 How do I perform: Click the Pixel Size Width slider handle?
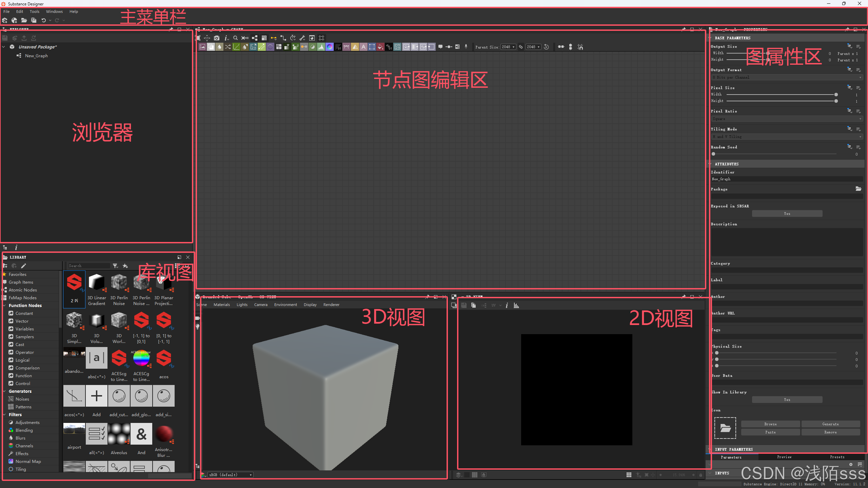(x=836, y=95)
